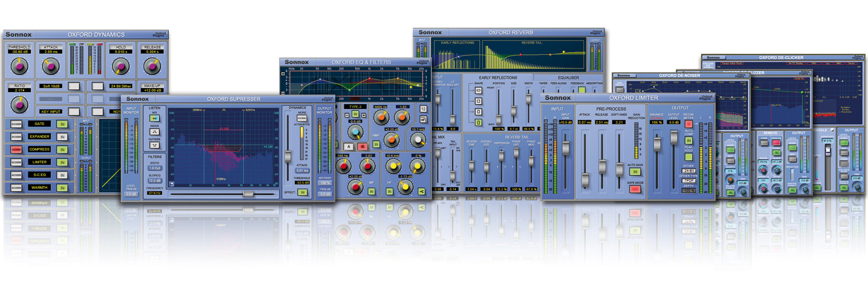The height and width of the screenshot is (281, 868).
Task: Select Listen OUTSIDE band icon in Supresser
Action: 155,145
